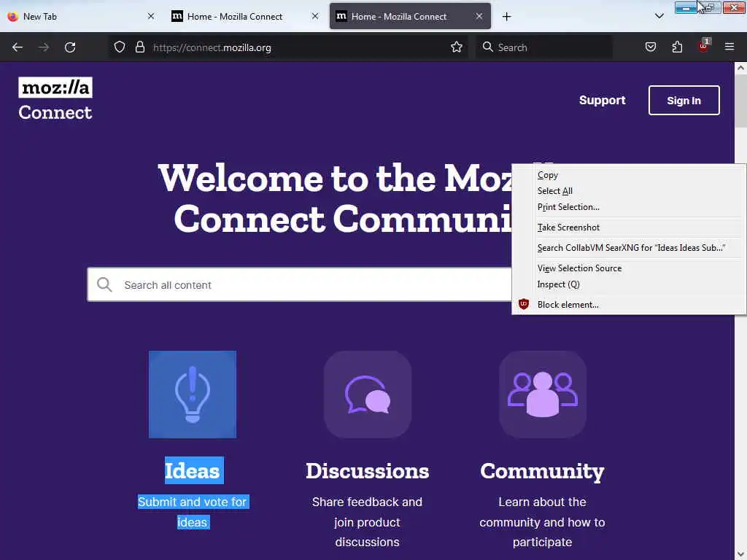Viewport: 747px width, 560px height.
Task: Open the Support link
Action: (x=602, y=101)
